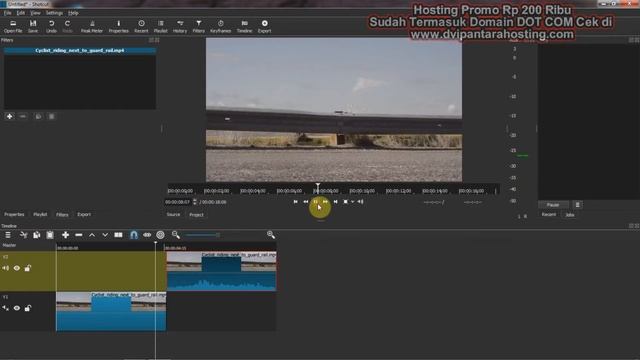Screen dimensions: 640x360
Task: Open the Edit menu
Action: [x=20, y=13]
